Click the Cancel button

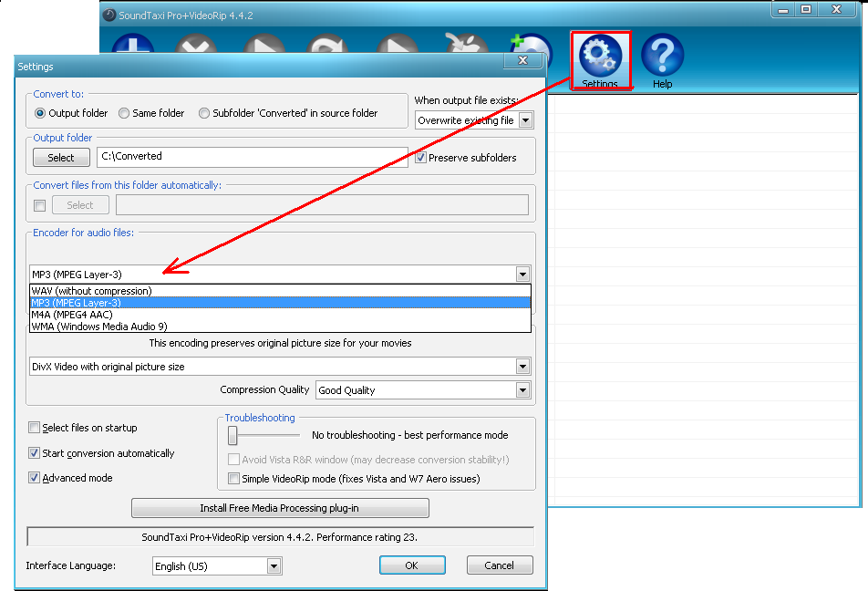(x=500, y=565)
